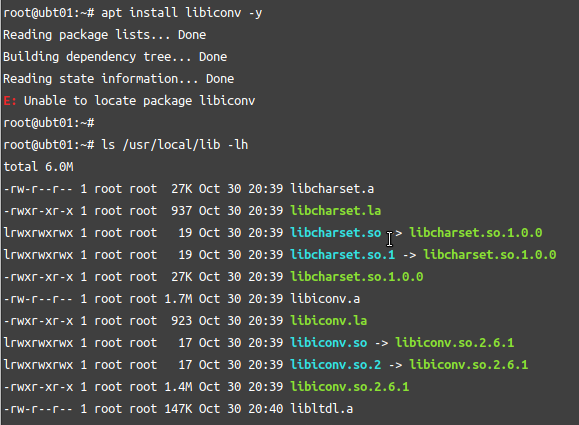
Task: Click the libiconv.so.2 symlink name
Action: [336, 364]
